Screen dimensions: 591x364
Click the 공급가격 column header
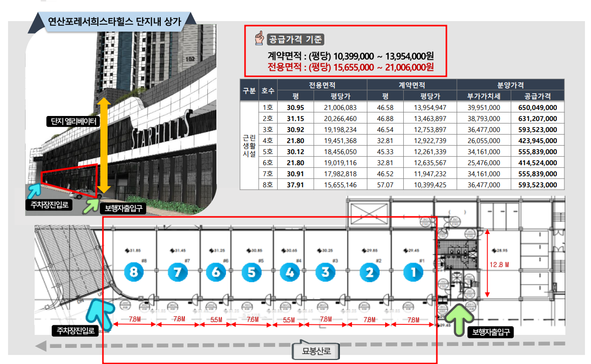click(537, 96)
